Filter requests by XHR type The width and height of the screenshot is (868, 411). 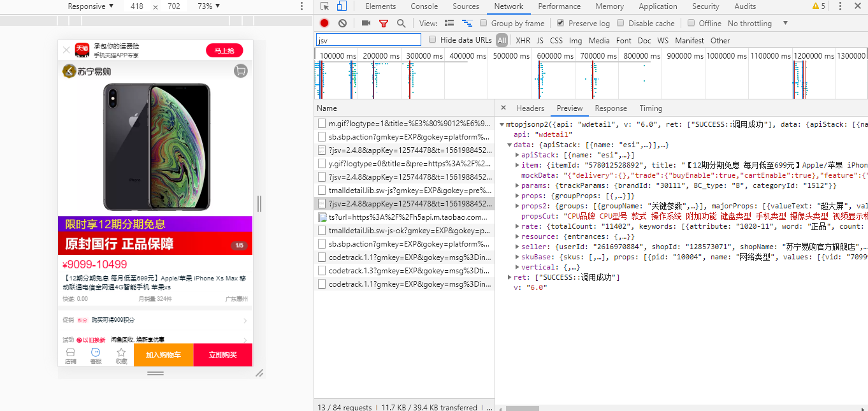(523, 40)
